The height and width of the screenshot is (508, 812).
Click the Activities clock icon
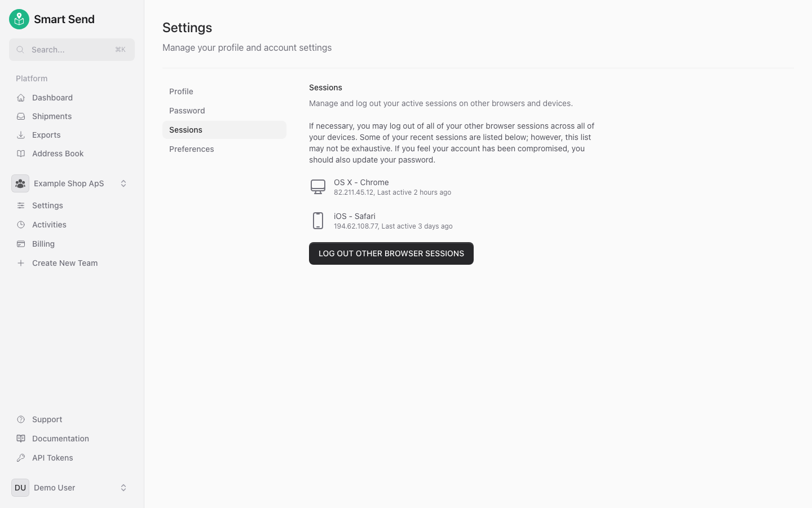coord(20,225)
